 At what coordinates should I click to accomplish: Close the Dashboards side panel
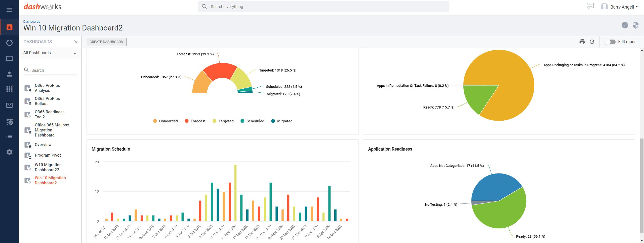[76, 42]
